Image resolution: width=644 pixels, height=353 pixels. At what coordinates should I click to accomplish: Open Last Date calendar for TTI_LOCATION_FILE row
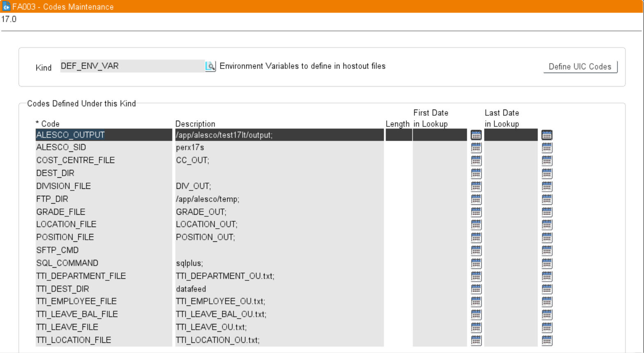(547, 340)
